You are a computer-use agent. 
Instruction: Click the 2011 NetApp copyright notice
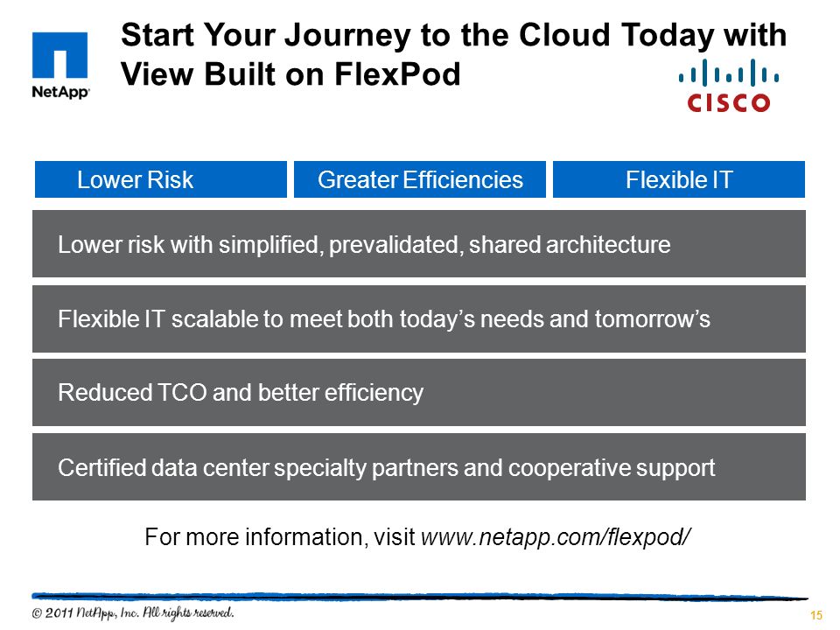coord(133,612)
